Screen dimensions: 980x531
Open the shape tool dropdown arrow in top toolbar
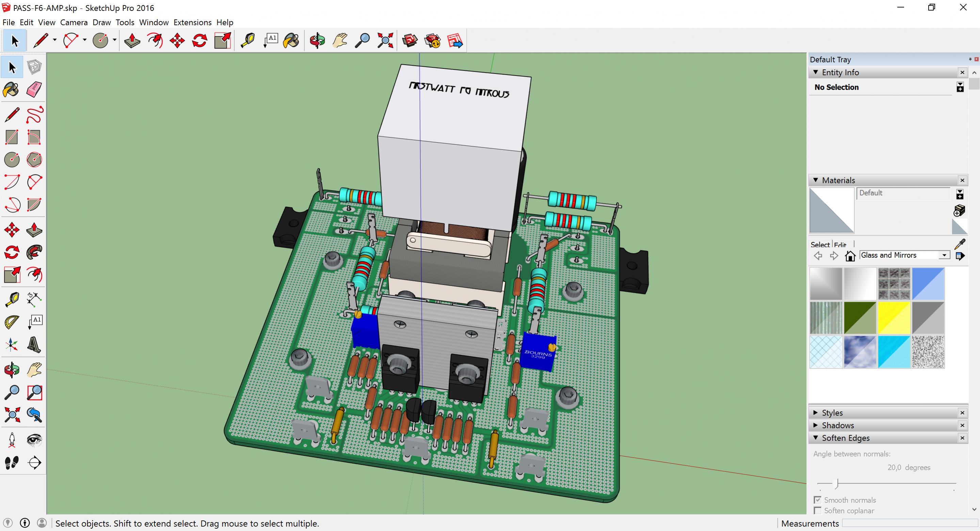pos(114,40)
